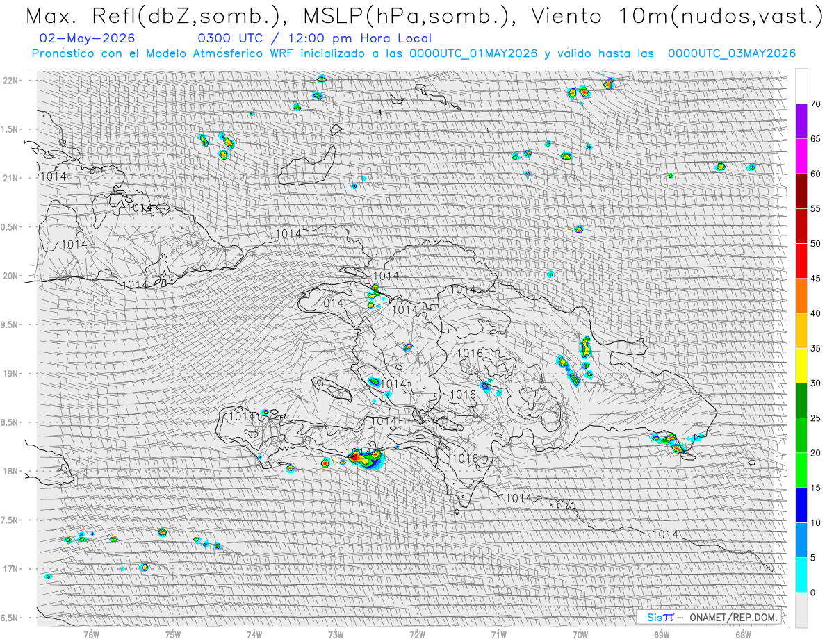The image size is (834, 644).
Task: Click the 68W longitude axis label
Action: point(743,634)
